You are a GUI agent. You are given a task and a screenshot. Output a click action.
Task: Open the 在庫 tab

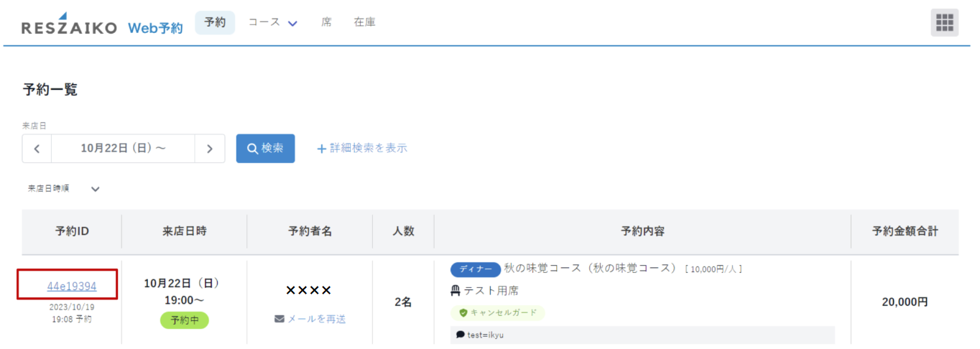pos(364,22)
